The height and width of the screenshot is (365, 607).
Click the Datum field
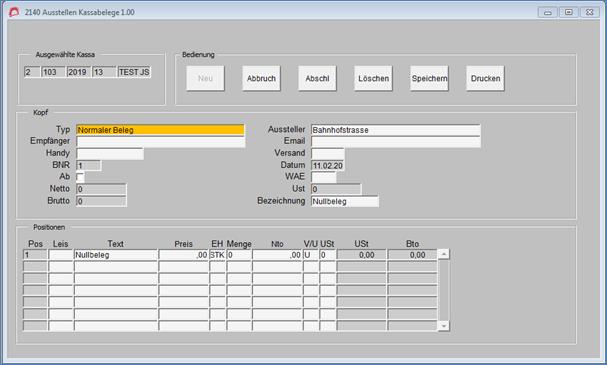point(328,166)
